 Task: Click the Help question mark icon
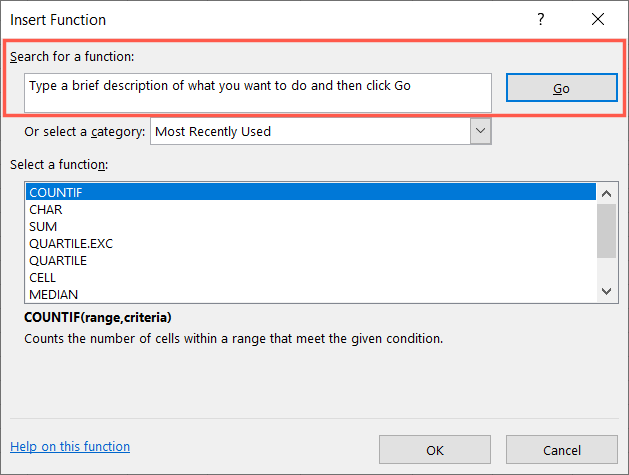[x=541, y=19]
